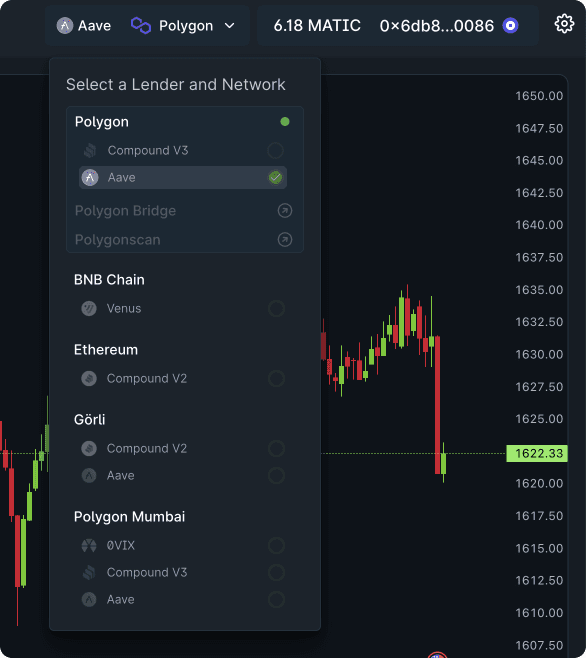Select Compound V2 radio on Görli
Image resolution: width=586 pixels, height=658 pixels.
[276, 448]
